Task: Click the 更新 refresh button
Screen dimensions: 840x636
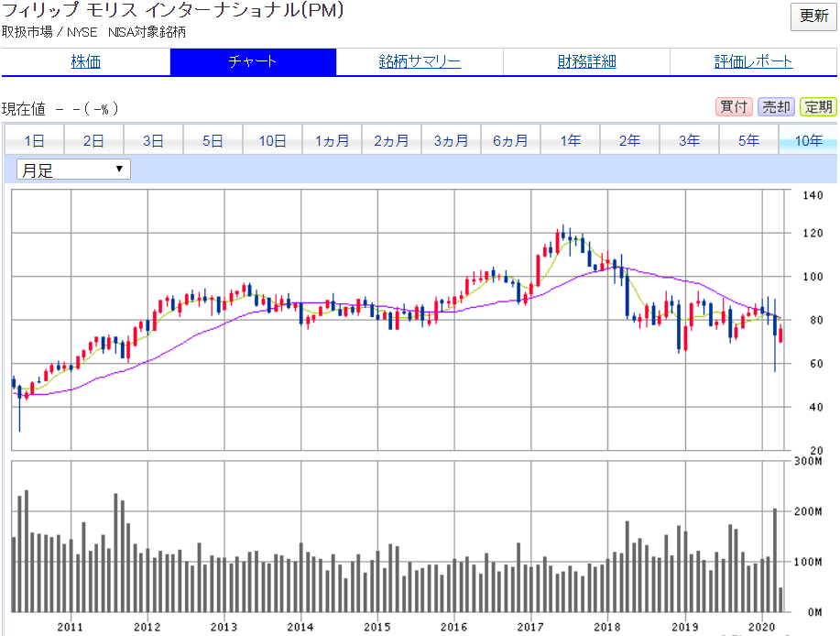Action: tap(813, 16)
